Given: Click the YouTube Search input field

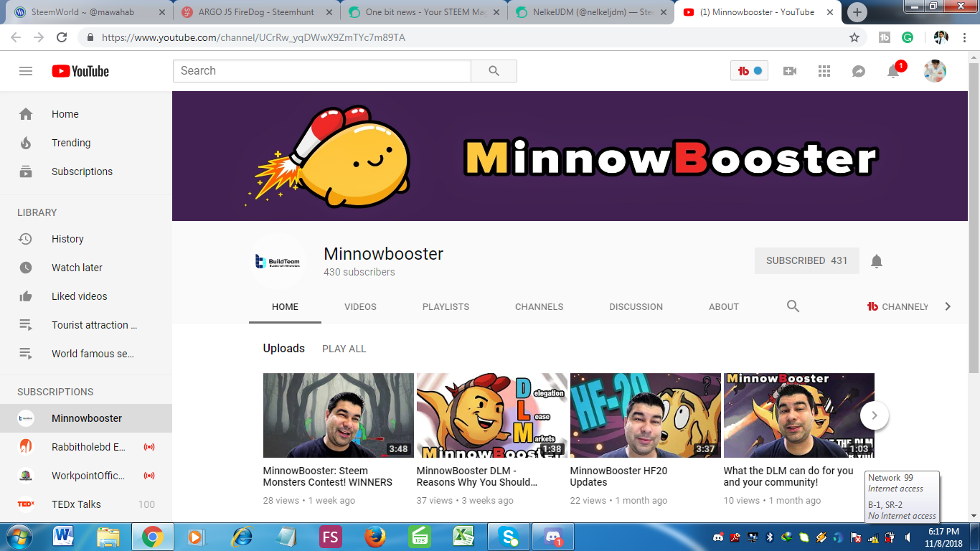Looking at the screenshot, I should click(x=322, y=71).
